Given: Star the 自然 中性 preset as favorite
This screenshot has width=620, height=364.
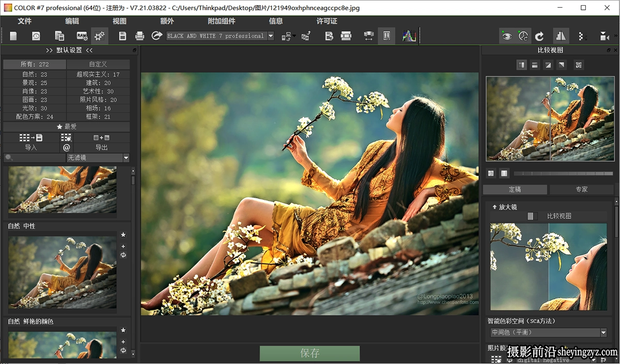Looking at the screenshot, I should pos(123,235).
